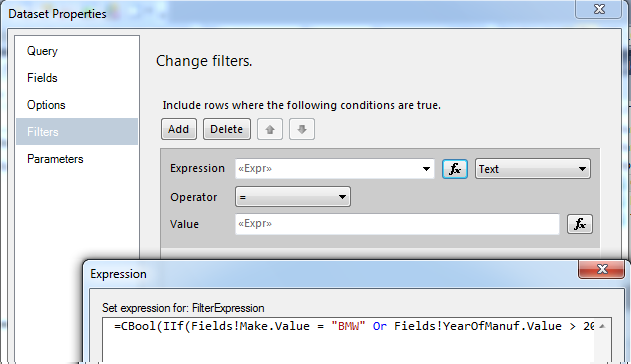
Task: Open the Operator dropdown
Action: click(293, 197)
